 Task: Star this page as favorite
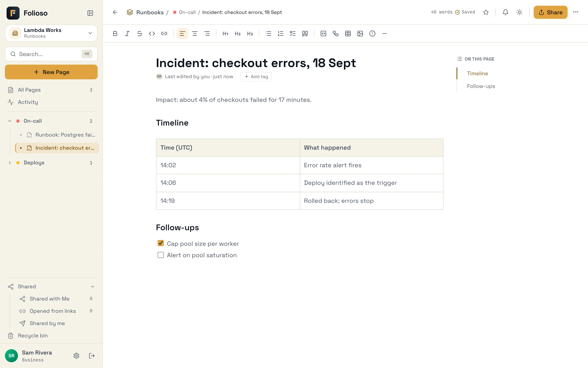(x=486, y=12)
